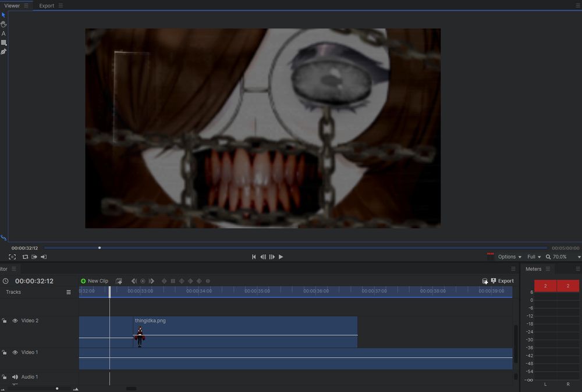Click the make composite shot icon
The height and width of the screenshot is (392, 582).
pyautogui.click(x=119, y=281)
